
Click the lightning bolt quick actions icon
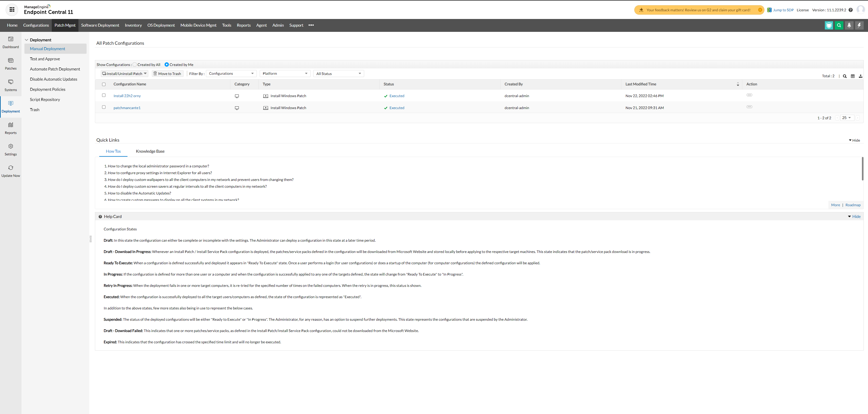coord(859,25)
